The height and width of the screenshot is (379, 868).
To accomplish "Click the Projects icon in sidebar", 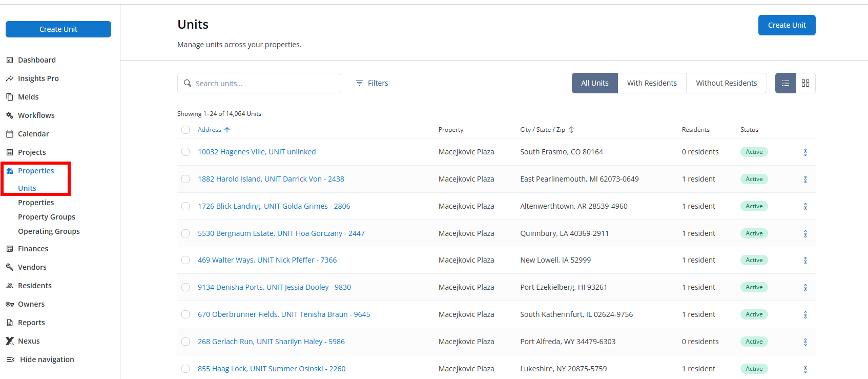I will [10, 152].
